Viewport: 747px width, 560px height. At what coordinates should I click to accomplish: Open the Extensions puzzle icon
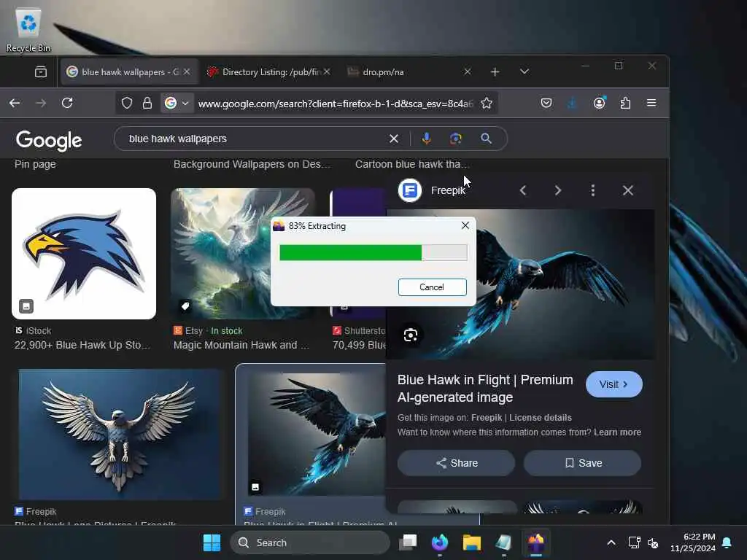(625, 103)
